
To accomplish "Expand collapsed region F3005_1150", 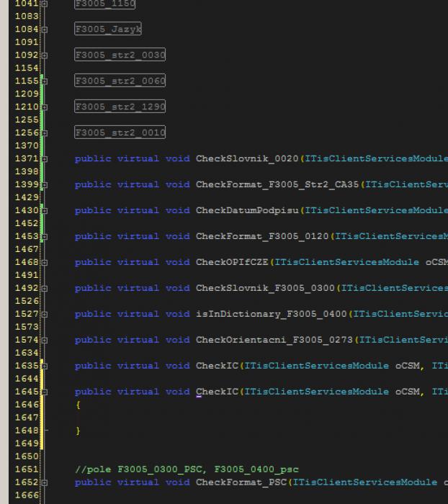I will point(45,4).
